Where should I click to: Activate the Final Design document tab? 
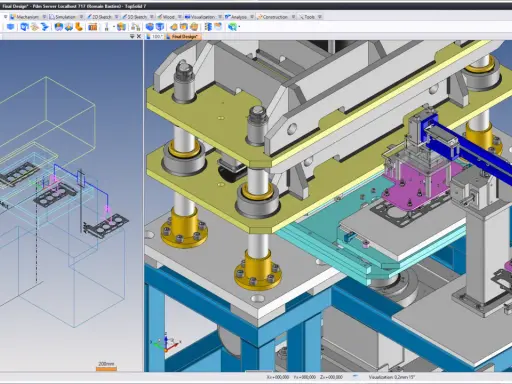[x=183, y=36]
